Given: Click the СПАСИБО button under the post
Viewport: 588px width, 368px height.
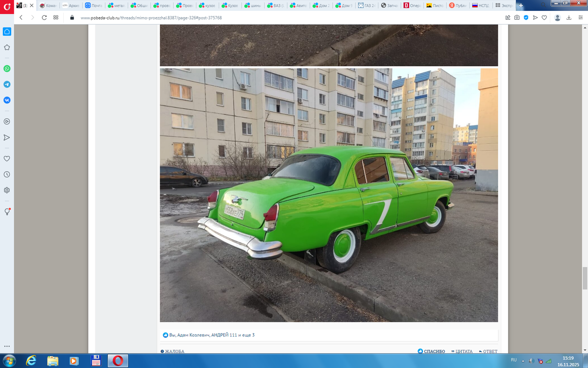Looking at the screenshot, I should pos(431,351).
